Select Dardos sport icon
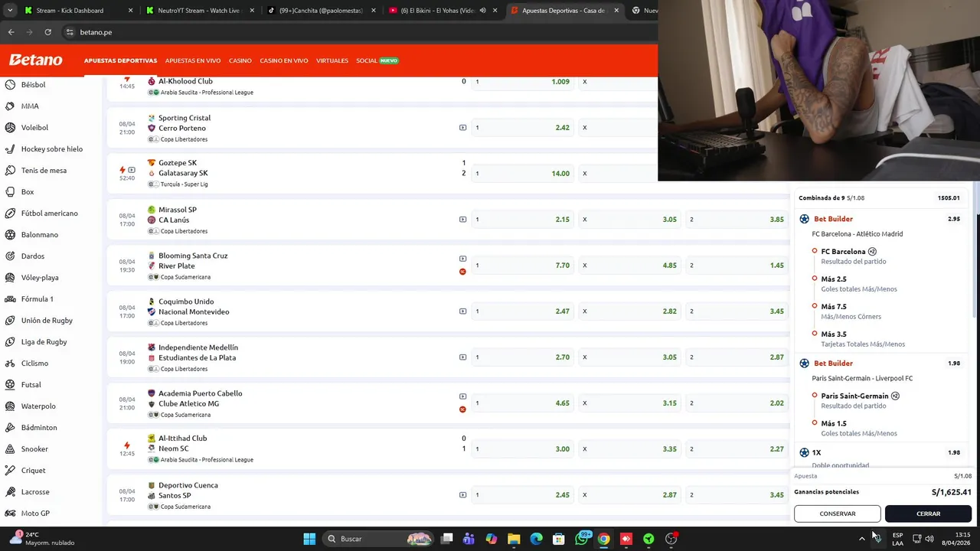The image size is (980, 551). click(x=10, y=256)
